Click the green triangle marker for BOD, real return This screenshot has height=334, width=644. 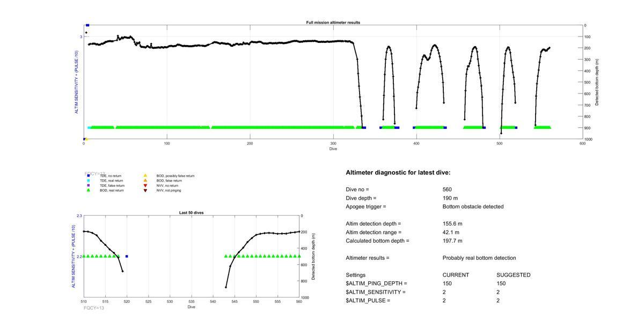89,190
